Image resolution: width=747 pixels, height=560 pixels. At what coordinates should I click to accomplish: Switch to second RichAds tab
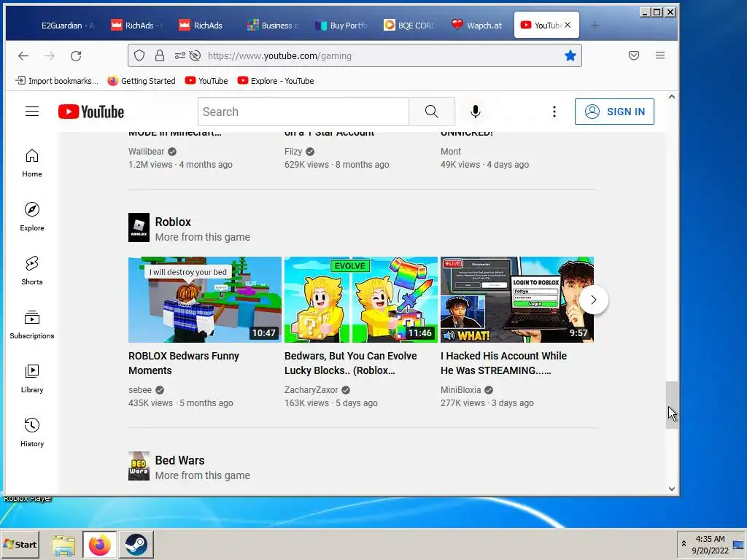pyautogui.click(x=205, y=26)
